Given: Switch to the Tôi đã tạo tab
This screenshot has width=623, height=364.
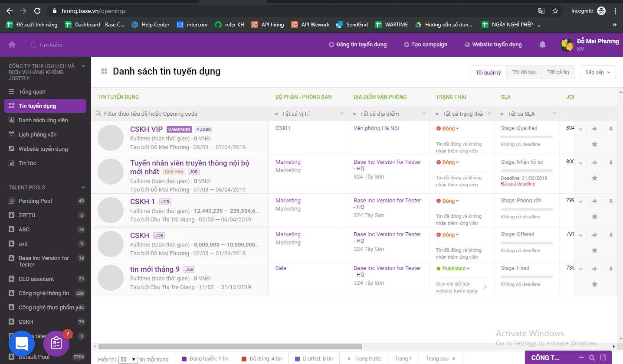Looking at the screenshot, I should tap(524, 72).
